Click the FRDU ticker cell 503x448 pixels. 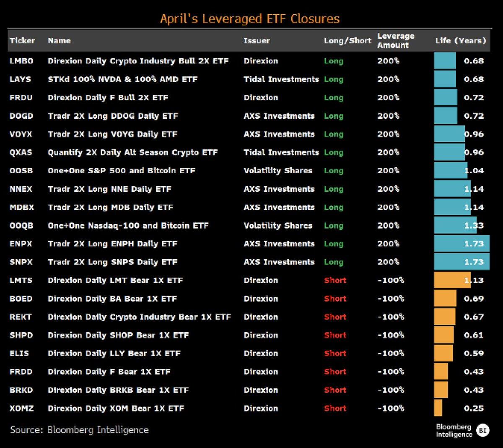pyautogui.click(x=21, y=97)
